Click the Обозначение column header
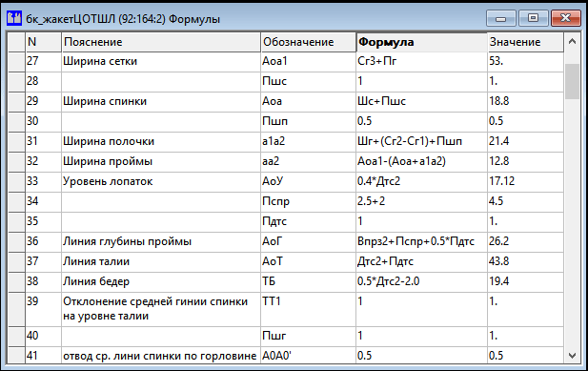The height and width of the screenshot is (371, 588). 308,42
